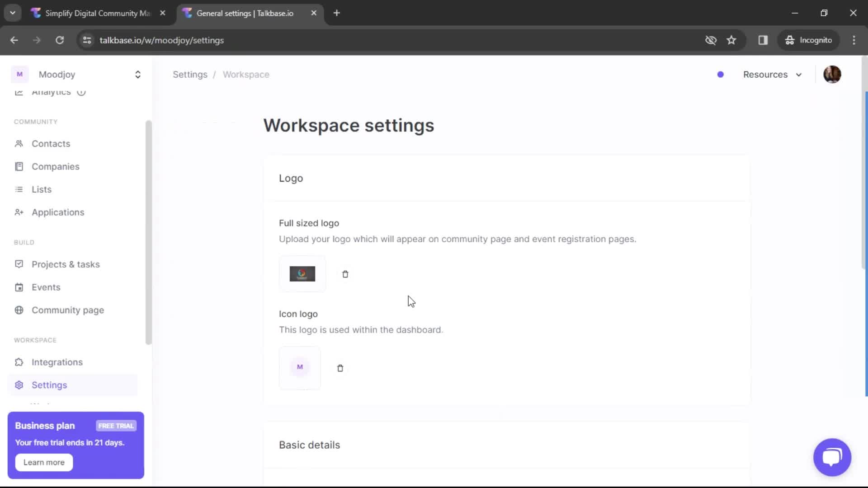Click the icon logo M thumbnail
This screenshot has height=488, width=868.
tap(299, 367)
